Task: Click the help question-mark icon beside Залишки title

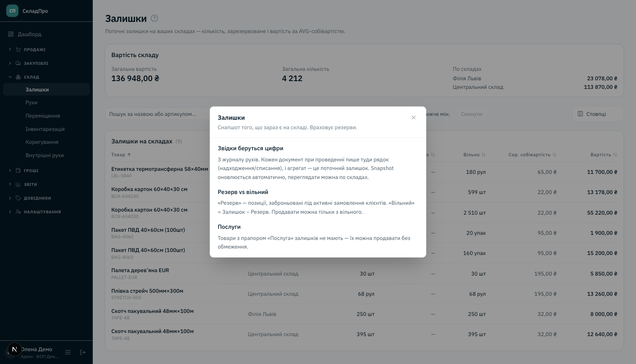Action: coord(155,18)
